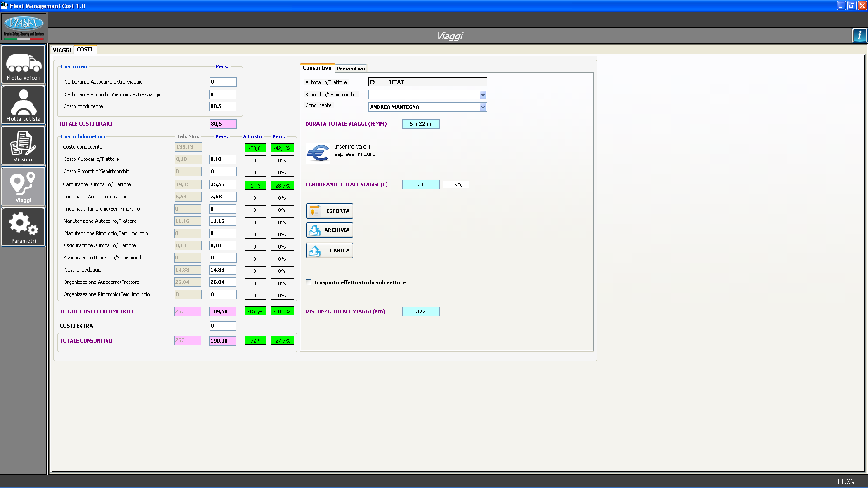Screen dimensions: 868x488
Task: Click the 12 Km/l consumption label
Action: point(456,184)
